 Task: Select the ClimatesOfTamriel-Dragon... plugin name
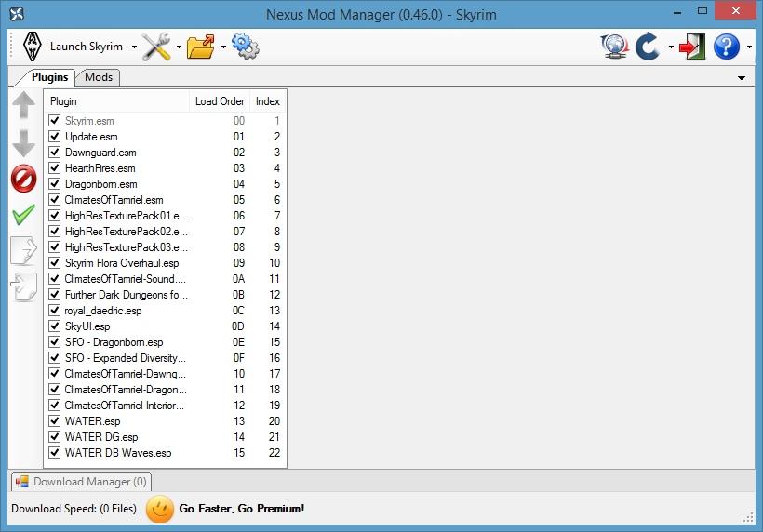pyautogui.click(x=126, y=390)
